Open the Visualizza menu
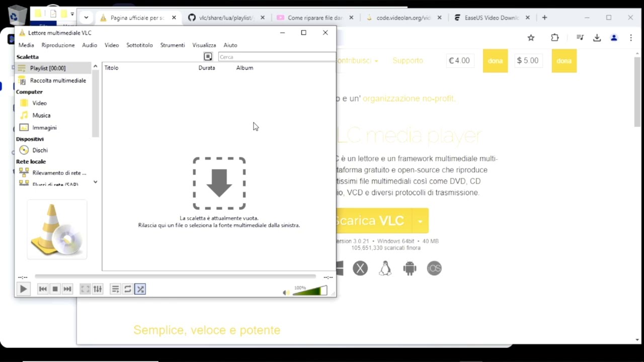Screen dimensions: 644x362 pyautogui.click(x=204, y=45)
